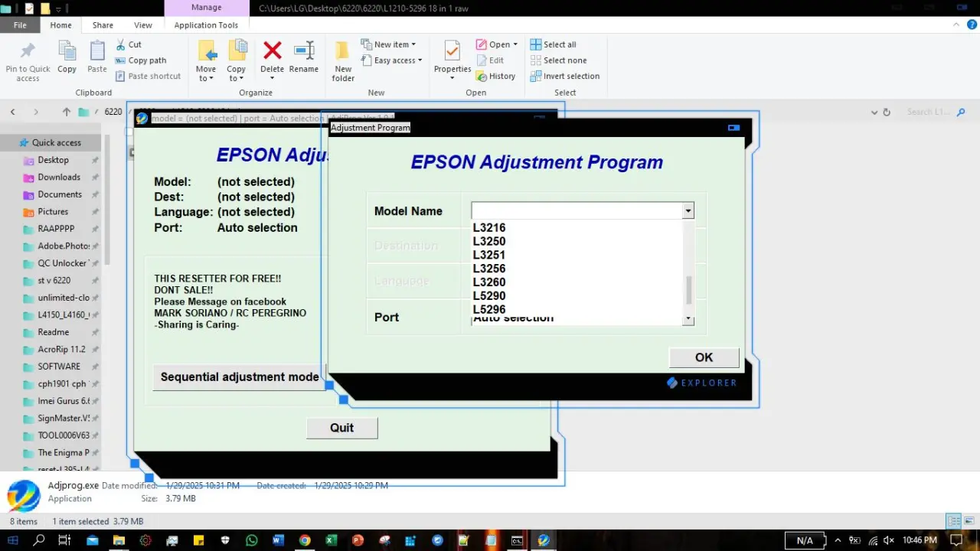Open Desktop in the navigation pane
Image resolution: width=980 pixels, height=551 pixels.
pos(53,160)
